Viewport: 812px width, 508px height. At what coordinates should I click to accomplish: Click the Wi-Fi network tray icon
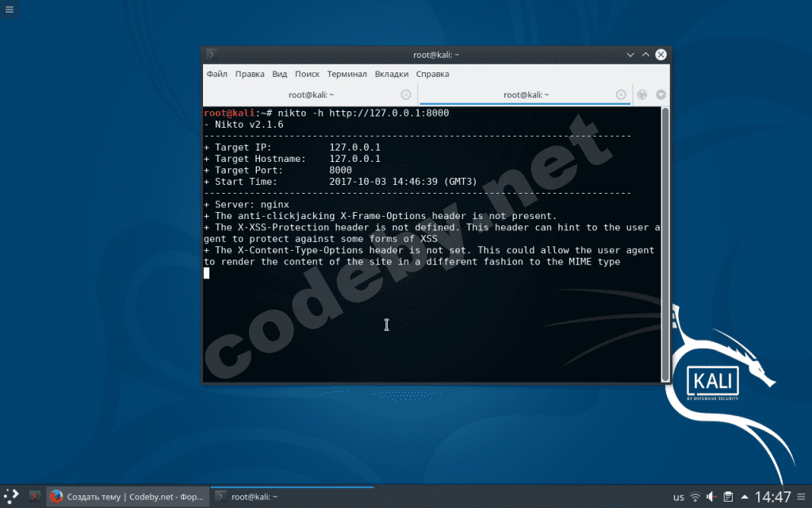(695, 497)
